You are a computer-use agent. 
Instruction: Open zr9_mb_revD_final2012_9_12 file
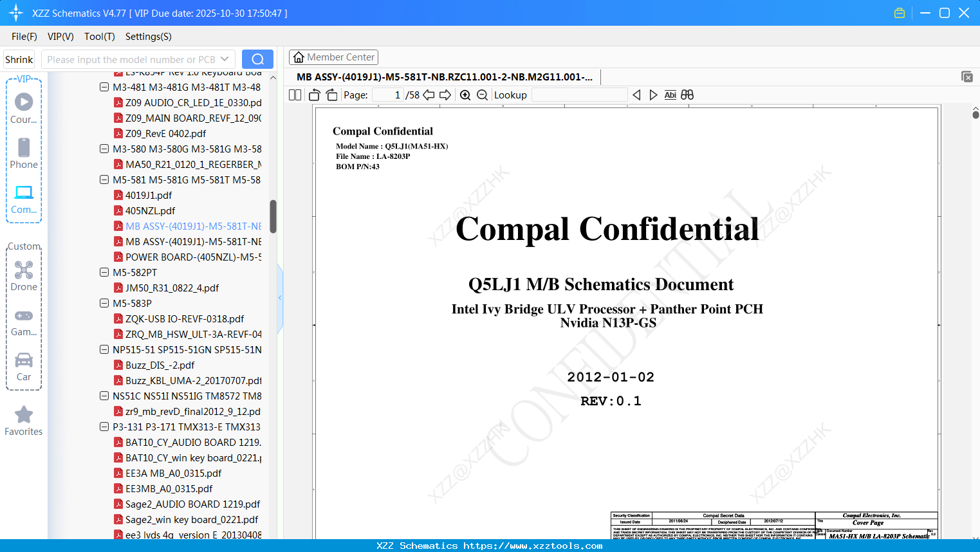tap(193, 411)
